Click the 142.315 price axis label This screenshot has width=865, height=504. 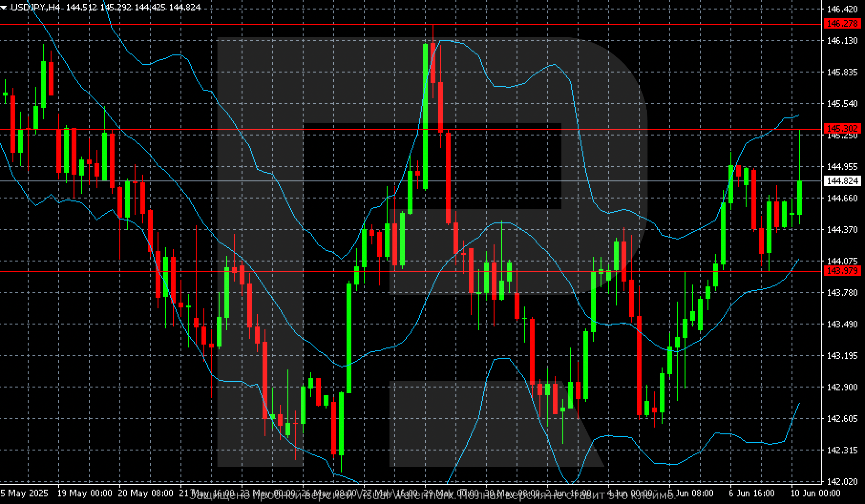tap(842, 450)
